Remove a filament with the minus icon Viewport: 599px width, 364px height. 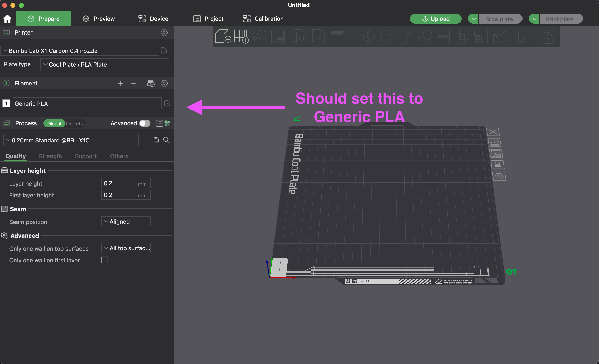pos(133,83)
